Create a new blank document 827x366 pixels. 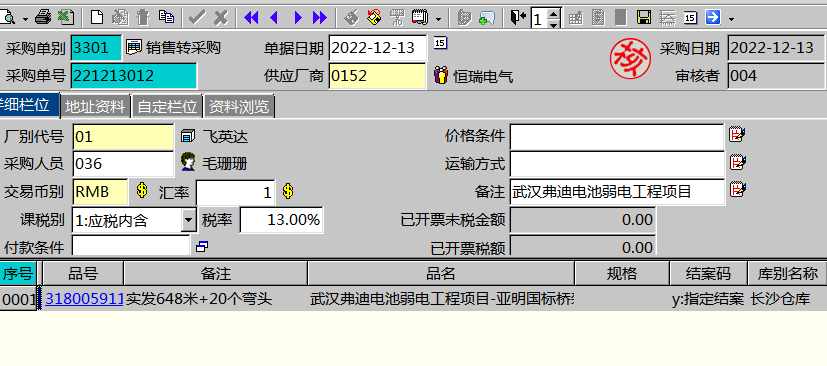click(x=97, y=18)
